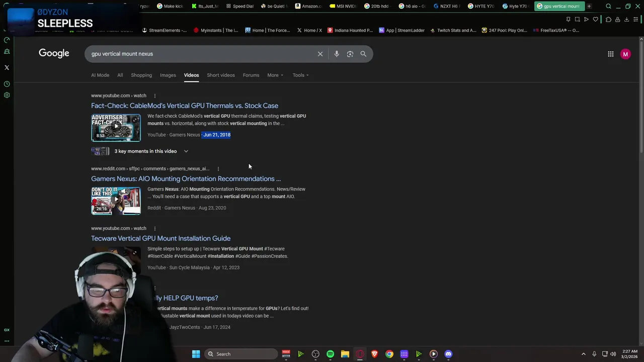Image resolution: width=644 pixels, height=362 pixels.
Task: Open 247 Pool bookmark
Action: coord(504,30)
